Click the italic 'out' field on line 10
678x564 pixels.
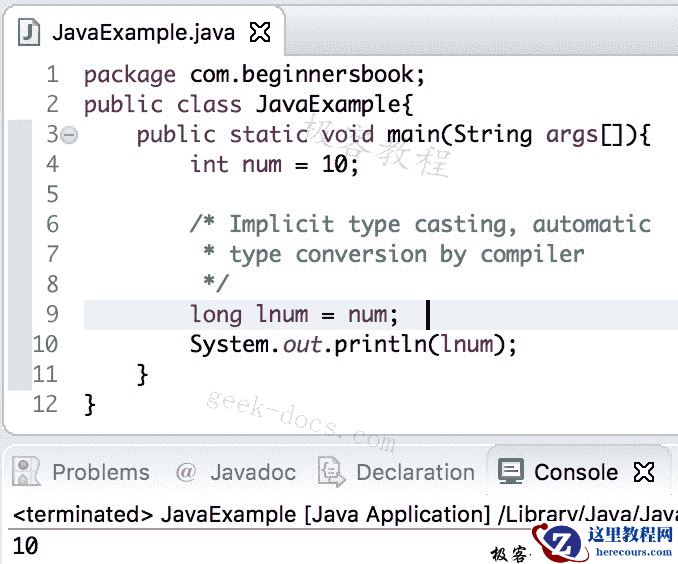pyautogui.click(x=302, y=345)
